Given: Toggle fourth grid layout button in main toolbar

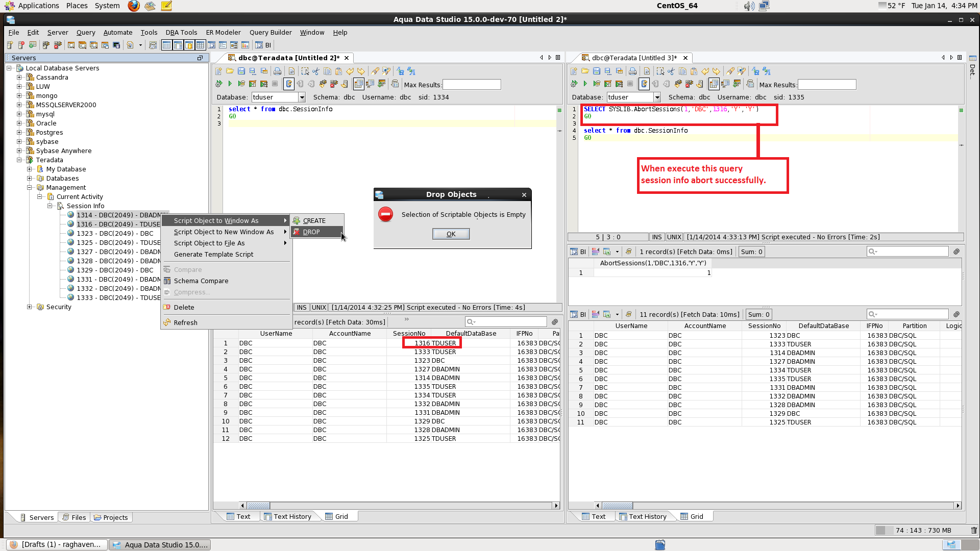Looking at the screenshot, I should [x=200, y=45].
